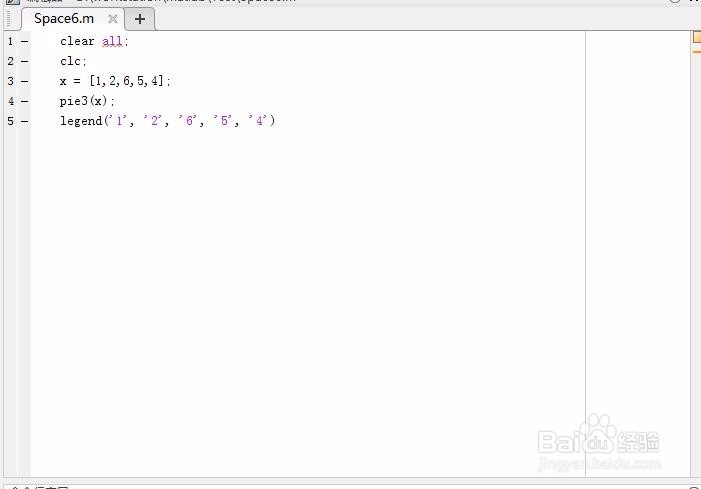701x489 pixels.
Task: Click the string '5' in legend arguments
Action: point(222,121)
